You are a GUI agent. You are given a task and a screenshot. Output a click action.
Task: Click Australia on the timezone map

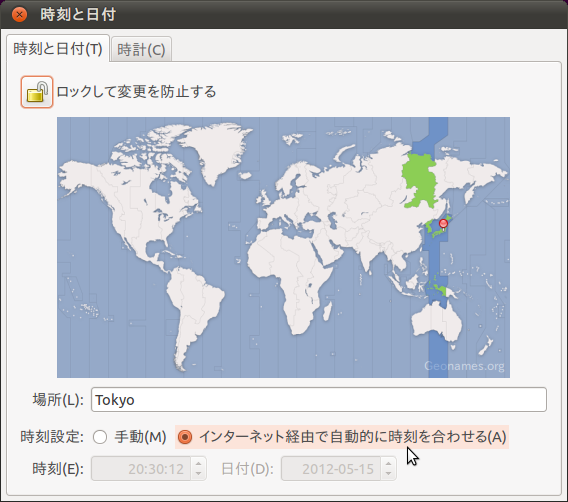436,322
